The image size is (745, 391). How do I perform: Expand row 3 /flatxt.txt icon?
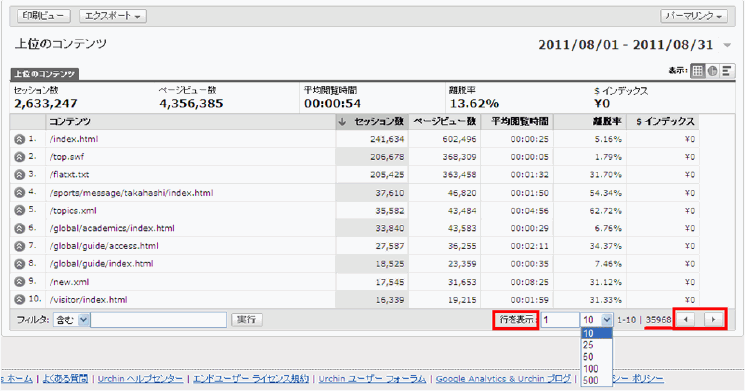click(x=19, y=175)
